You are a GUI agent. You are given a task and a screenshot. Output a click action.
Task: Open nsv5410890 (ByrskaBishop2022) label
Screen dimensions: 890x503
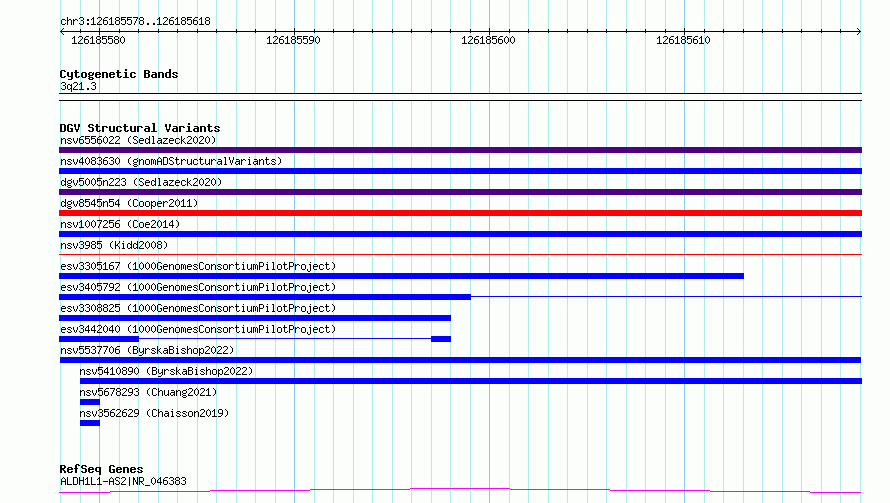[x=166, y=371]
